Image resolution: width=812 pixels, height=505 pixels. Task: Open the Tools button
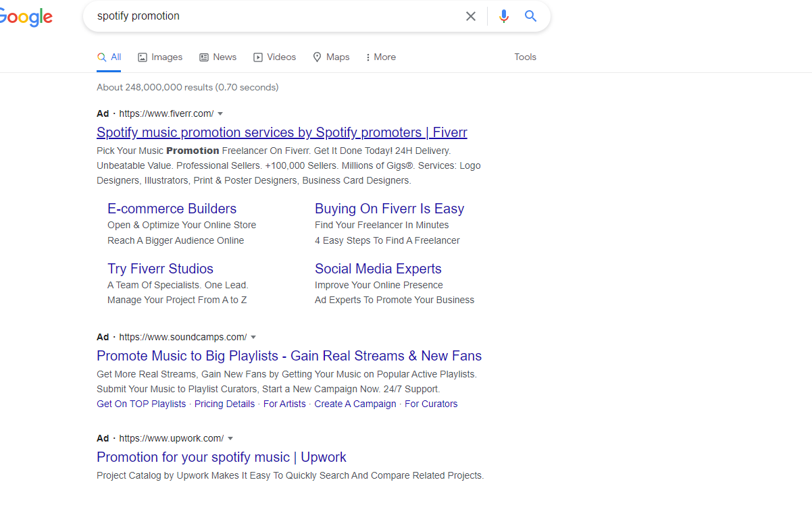(x=525, y=57)
